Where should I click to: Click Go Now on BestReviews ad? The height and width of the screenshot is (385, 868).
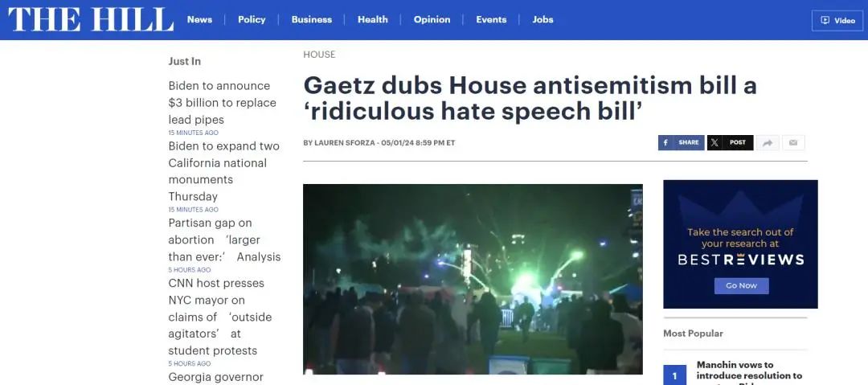[741, 286]
